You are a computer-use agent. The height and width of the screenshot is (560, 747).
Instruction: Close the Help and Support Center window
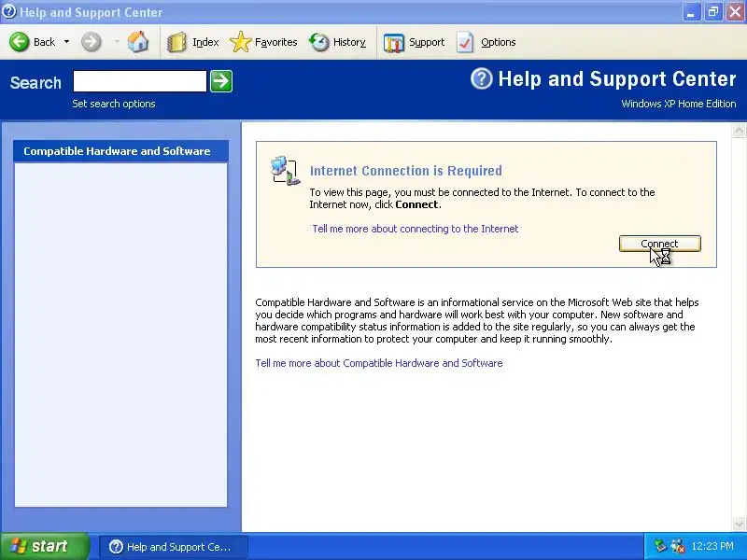pyautogui.click(x=735, y=12)
